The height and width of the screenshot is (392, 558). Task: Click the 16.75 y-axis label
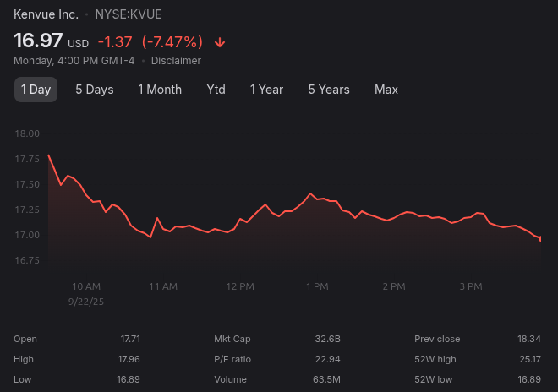point(27,260)
